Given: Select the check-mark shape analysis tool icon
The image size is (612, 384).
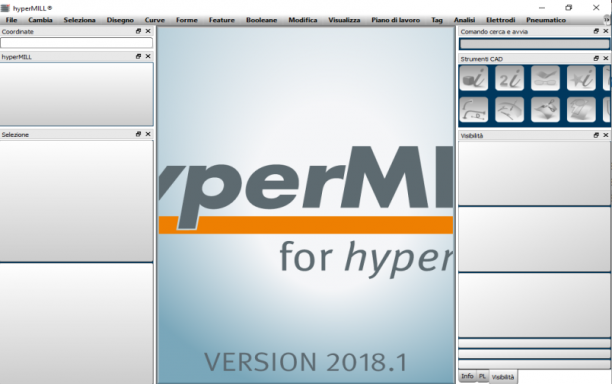Looking at the screenshot, I should tap(545, 78).
